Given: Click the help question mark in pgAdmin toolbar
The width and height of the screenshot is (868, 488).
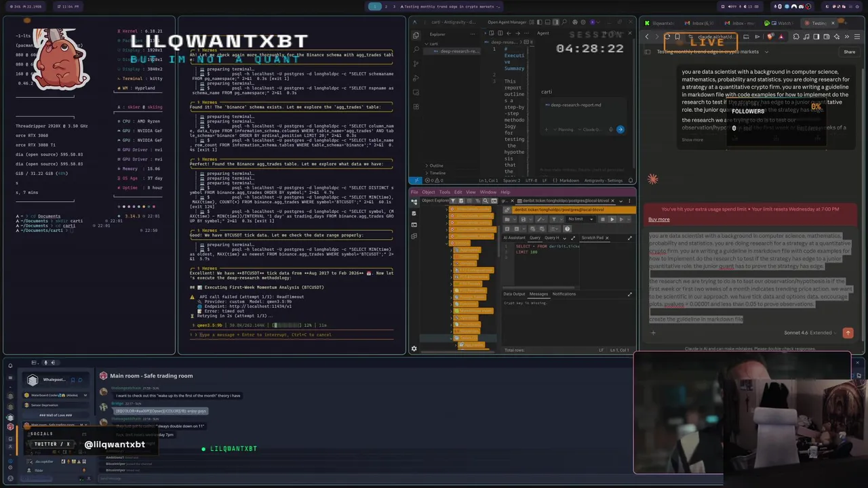Looking at the screenshot, I should [568, 229].
